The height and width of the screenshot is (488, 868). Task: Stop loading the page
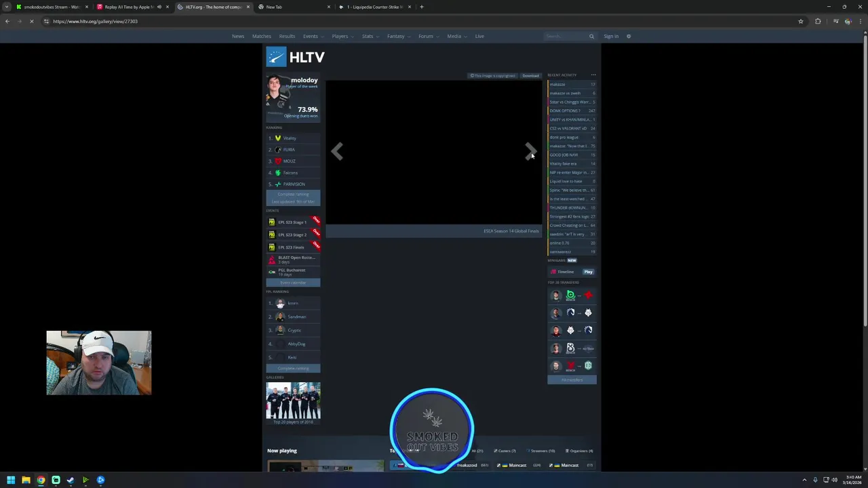point(31,21)
